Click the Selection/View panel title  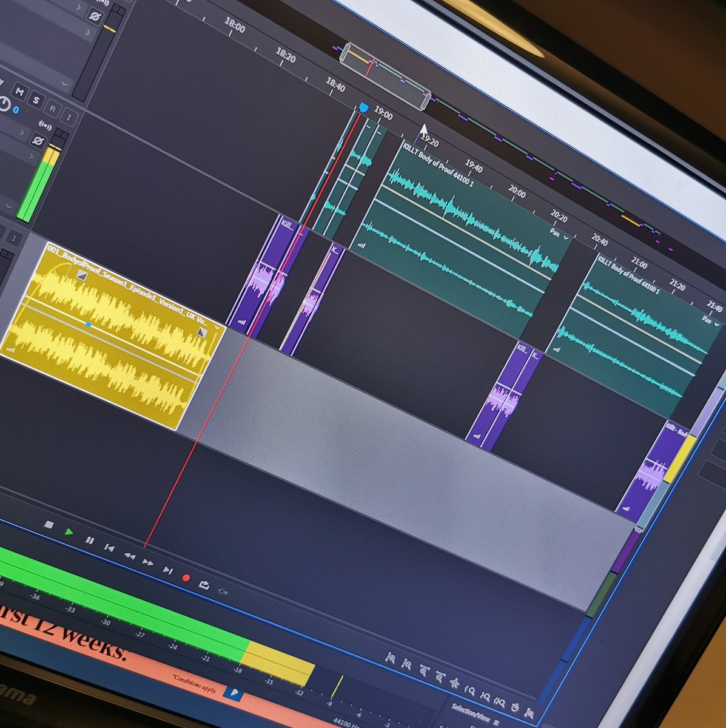click(x=470, y=713)
